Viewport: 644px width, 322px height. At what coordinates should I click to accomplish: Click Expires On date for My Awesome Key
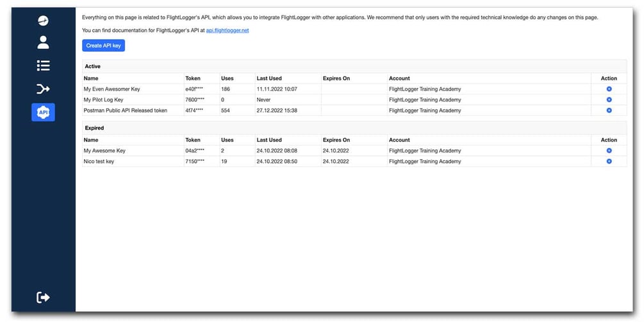(336, 151)
